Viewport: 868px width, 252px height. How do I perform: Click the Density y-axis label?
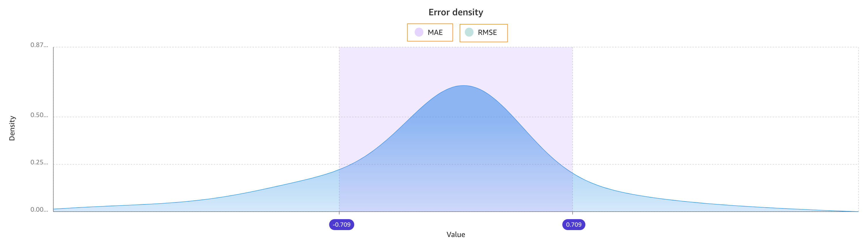pyautogui.click(x=12, y=128)
